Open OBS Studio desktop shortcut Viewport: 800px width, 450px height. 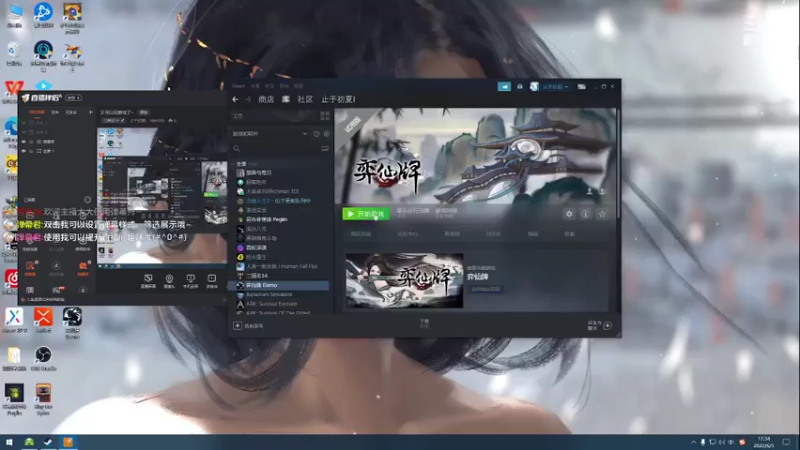click(x=43, y=358)
